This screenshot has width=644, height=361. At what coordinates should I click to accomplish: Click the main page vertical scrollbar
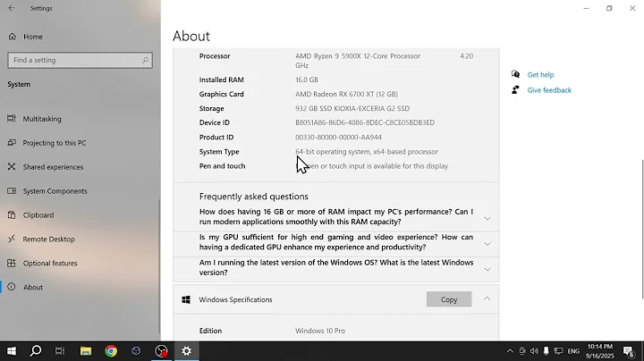pos(642,229)
